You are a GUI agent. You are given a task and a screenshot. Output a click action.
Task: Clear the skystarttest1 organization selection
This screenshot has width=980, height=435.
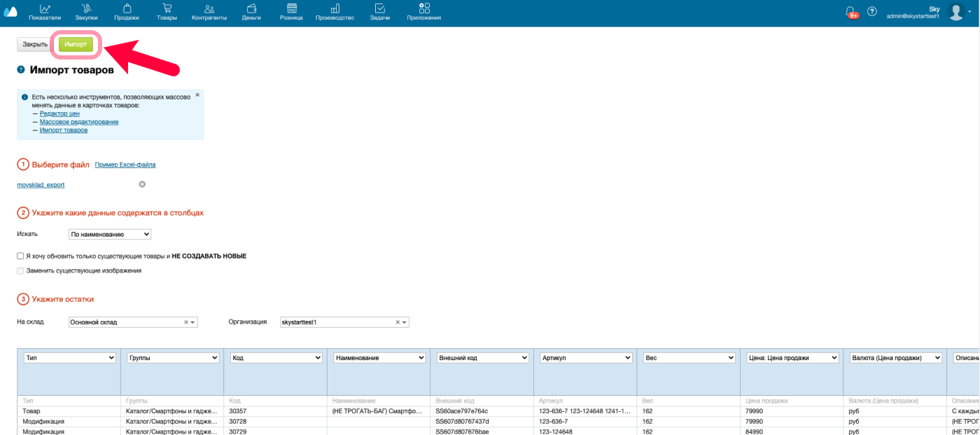398,322
